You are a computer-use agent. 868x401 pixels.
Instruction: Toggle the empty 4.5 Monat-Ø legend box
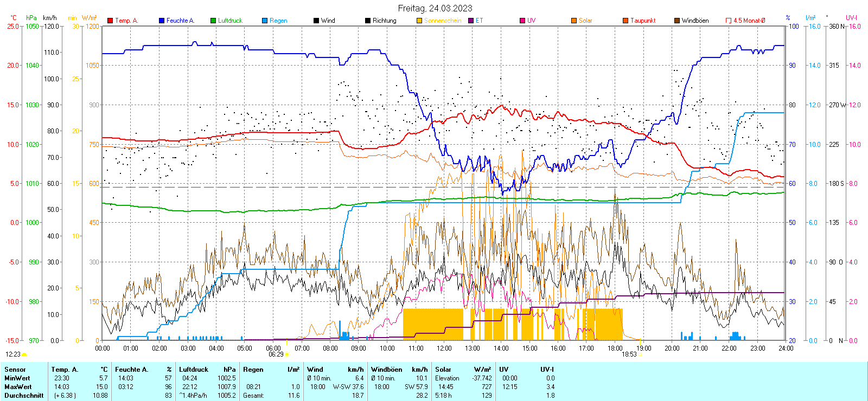coord(729,21)
